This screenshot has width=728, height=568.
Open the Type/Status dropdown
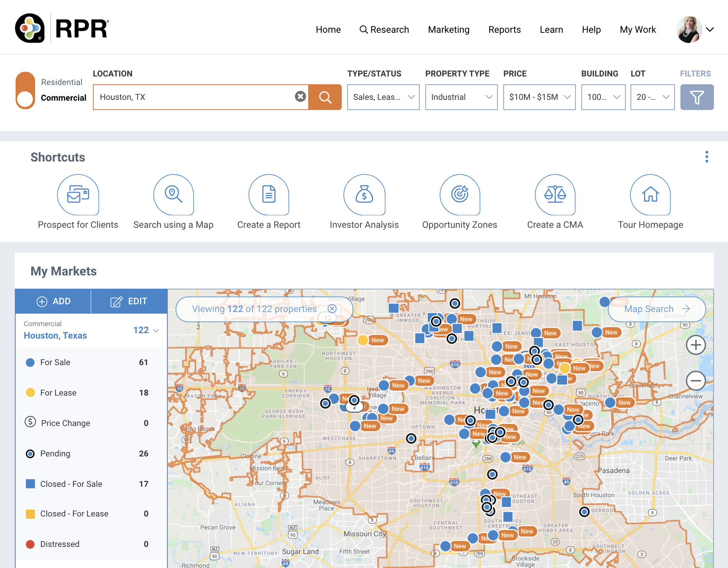384,97
